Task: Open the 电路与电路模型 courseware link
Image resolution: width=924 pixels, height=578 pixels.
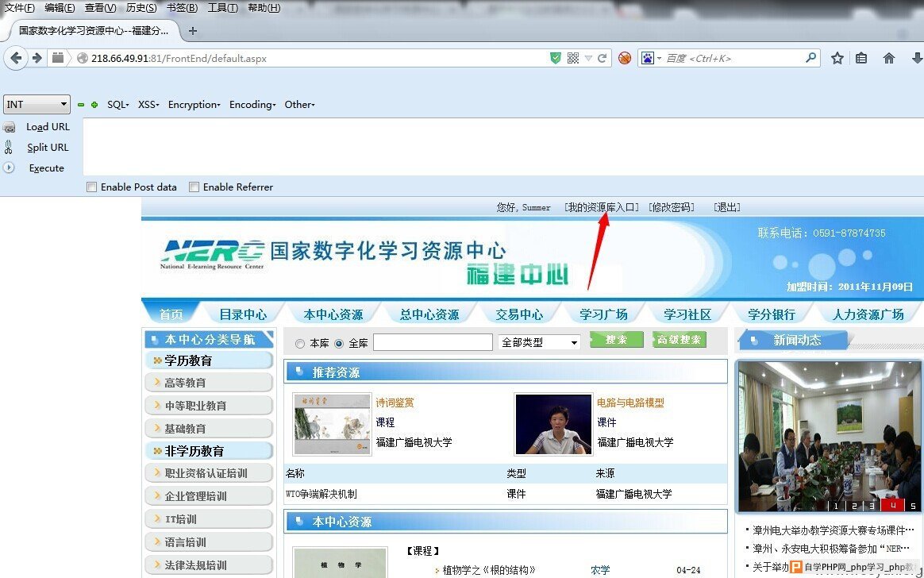Action: (x=630, y=403)
